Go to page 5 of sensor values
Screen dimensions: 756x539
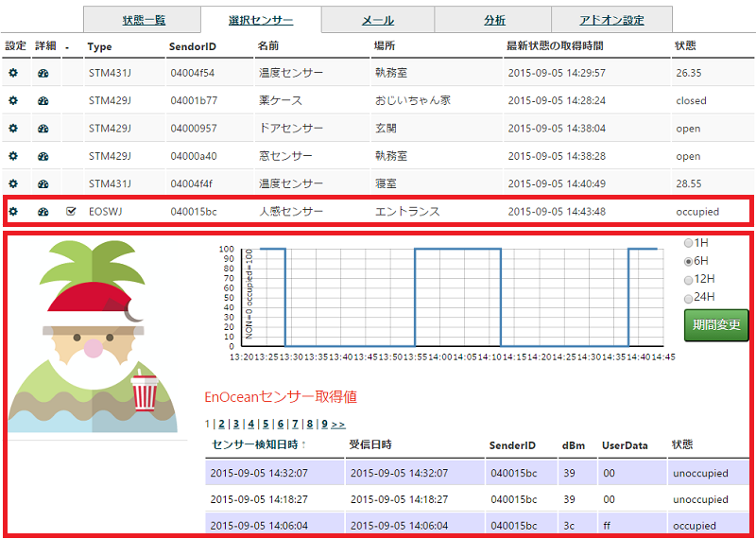(x=266, y=425)
